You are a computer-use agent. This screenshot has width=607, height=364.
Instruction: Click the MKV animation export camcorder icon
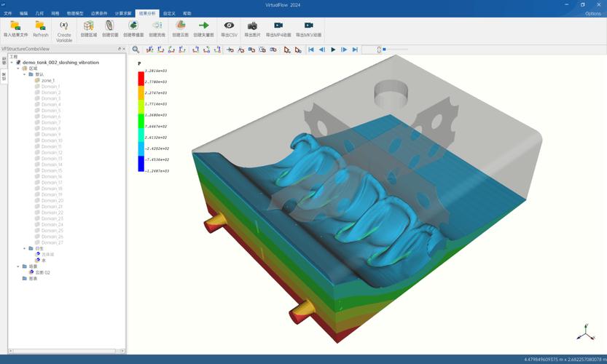tap(308, 25)
